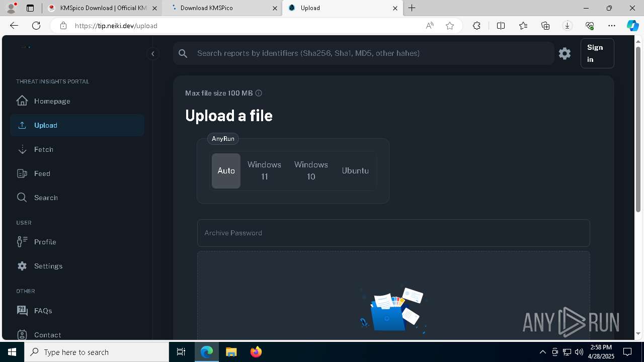Screen dimensions: 644x362
Task: Open the gear settings icon
Action: point(565,53)
